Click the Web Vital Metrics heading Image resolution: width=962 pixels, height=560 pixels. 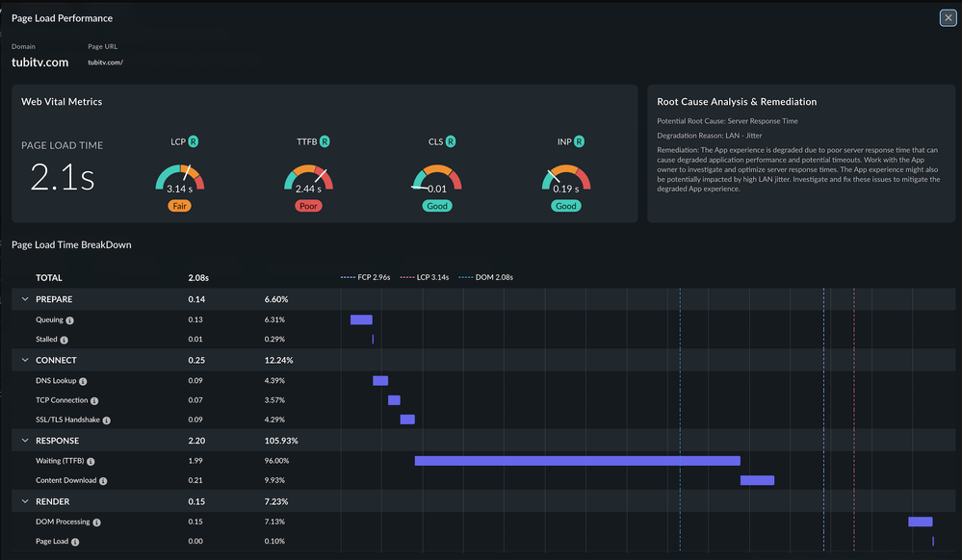[x=62, y=102]
